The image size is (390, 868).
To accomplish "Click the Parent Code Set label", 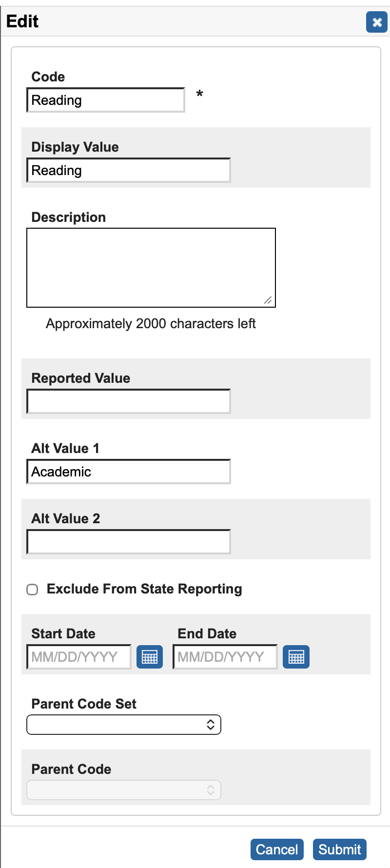I will point(84,704).
